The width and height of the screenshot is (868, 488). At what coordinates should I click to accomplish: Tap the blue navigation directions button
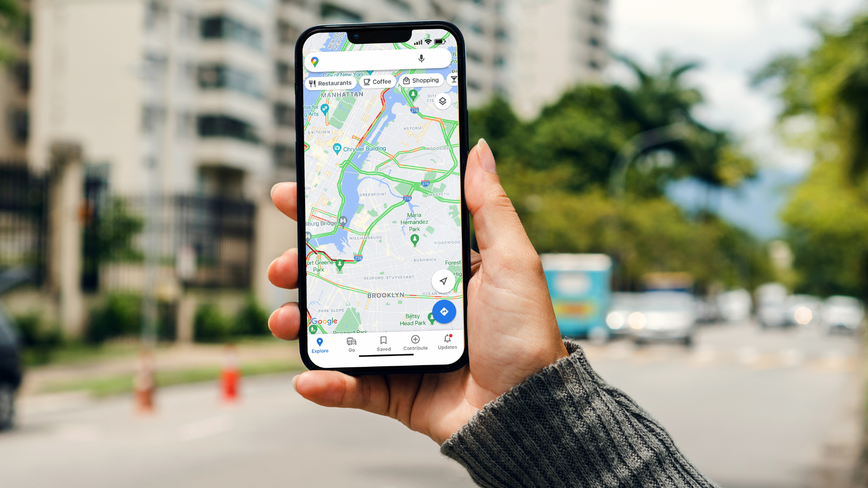[x=443, y=312]
